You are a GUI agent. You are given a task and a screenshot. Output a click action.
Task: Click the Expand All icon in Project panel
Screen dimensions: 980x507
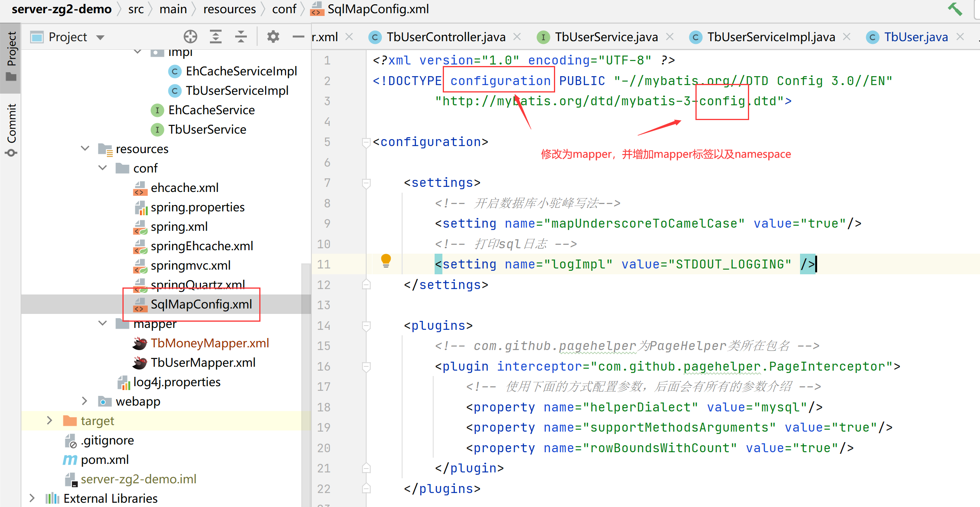pos(216,37)
